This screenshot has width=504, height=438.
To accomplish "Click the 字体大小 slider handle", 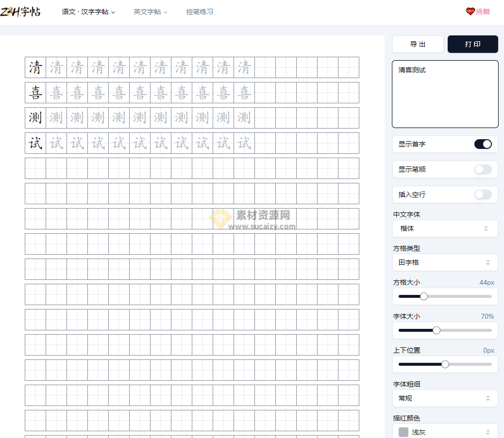I will [436, 330].
